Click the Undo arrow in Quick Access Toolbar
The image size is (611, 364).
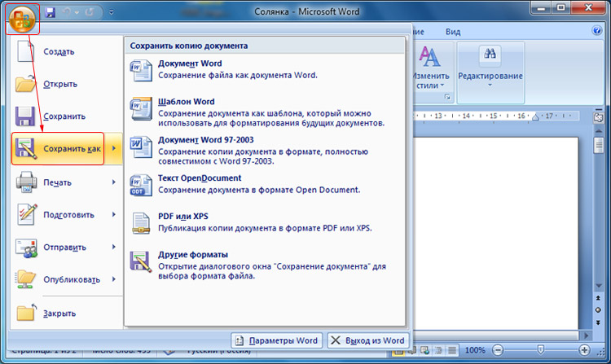tap(67, 12)
